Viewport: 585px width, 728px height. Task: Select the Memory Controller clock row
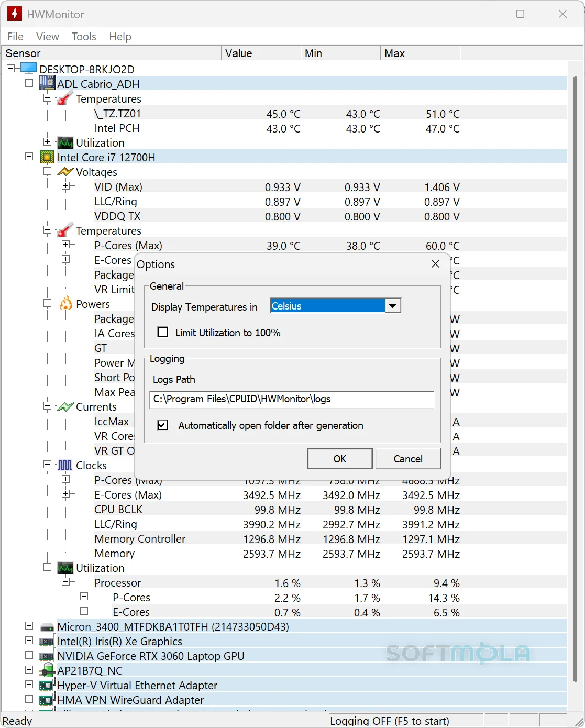point(330,539)
